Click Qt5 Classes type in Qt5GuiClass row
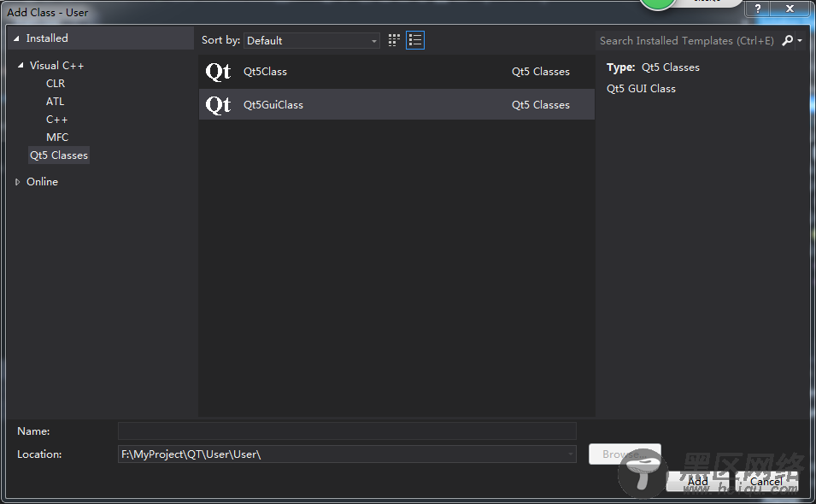The image size is (816, 504). (x=541, y=104)
